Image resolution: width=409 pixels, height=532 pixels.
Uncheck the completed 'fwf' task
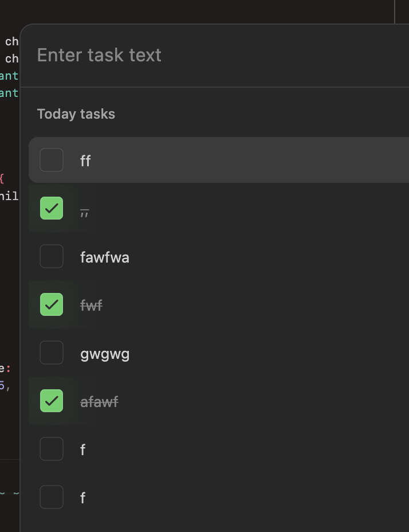click(x=52, y=304)
